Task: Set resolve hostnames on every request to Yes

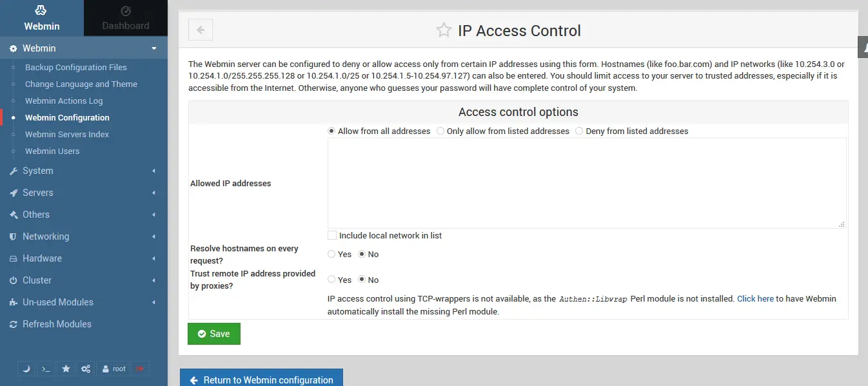Action: (331, 254)
